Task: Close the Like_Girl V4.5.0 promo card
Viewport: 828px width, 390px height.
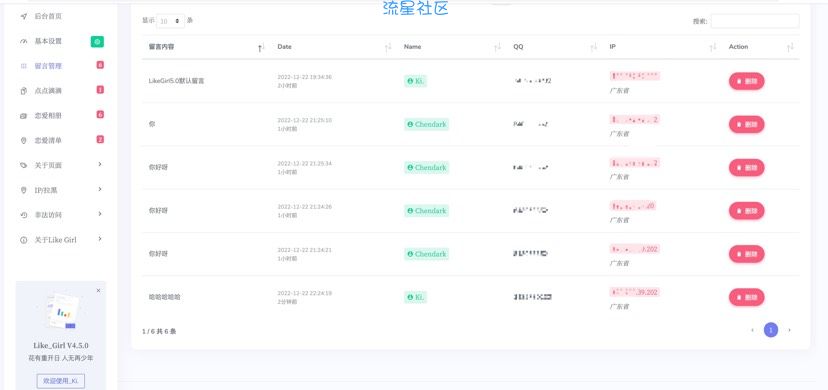Action: 98,290
